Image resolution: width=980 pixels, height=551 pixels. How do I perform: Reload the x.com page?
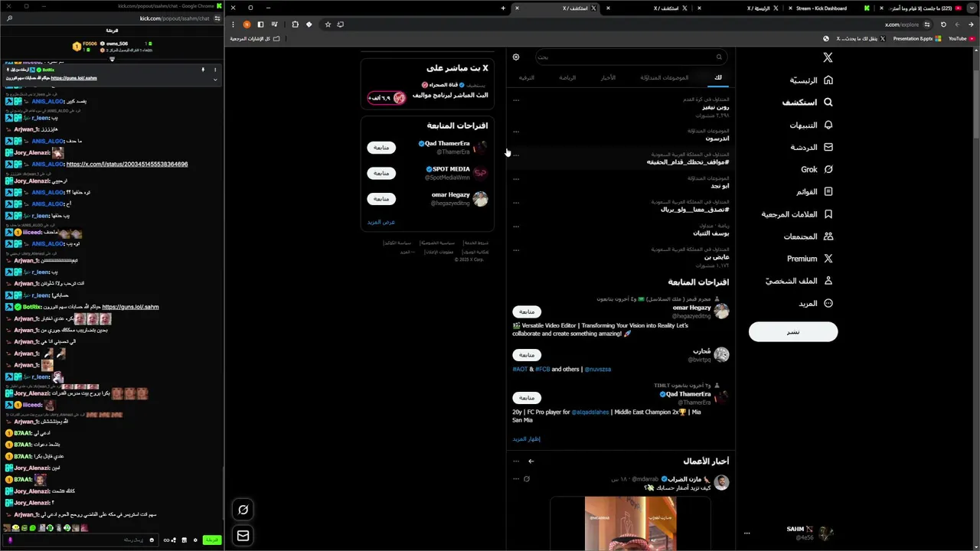pyautogui.click(x=943, y=24)
